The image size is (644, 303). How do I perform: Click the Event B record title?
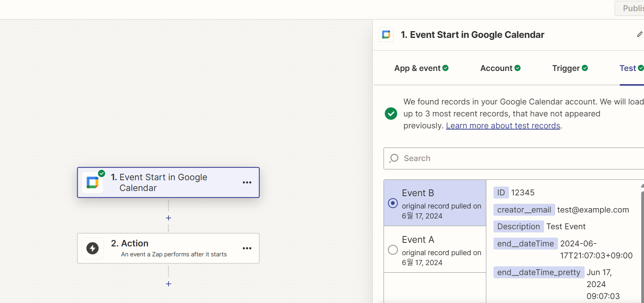pos(418,193)
